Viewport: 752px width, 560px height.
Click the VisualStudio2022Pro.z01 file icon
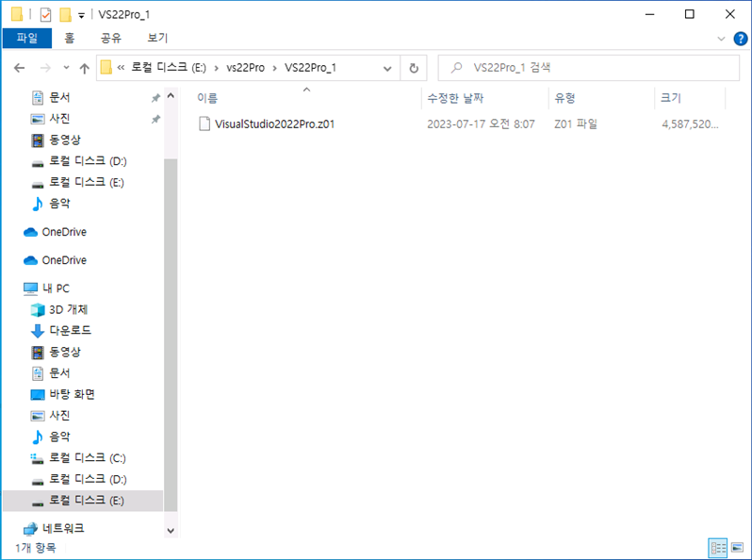tap(204, 124)
